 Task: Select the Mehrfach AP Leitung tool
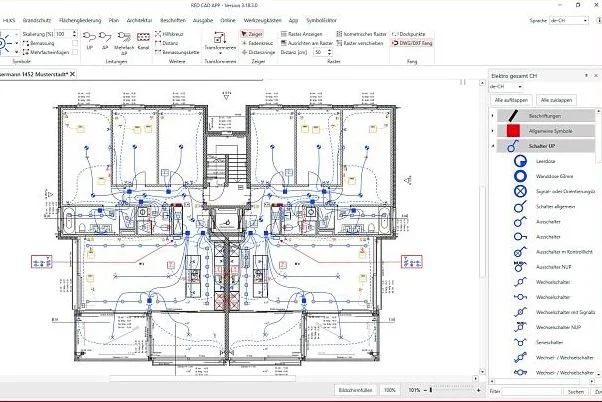coord(124,42)
